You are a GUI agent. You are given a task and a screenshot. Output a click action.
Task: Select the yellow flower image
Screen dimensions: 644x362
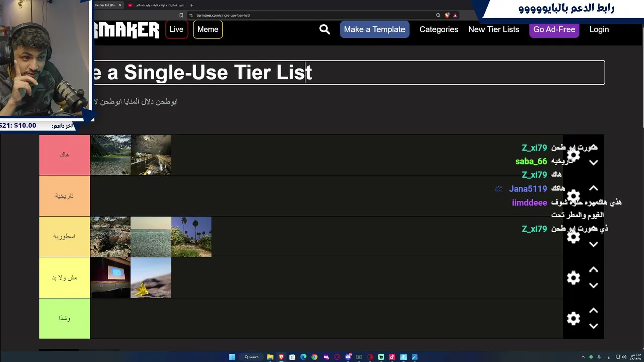point(151,278)
